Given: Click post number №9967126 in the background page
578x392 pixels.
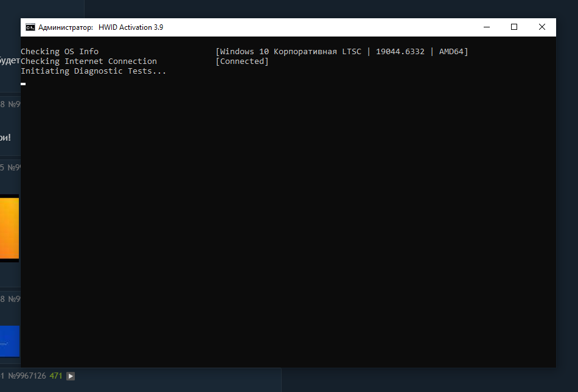Looking at the screenshot, I should tap(27, 376).
